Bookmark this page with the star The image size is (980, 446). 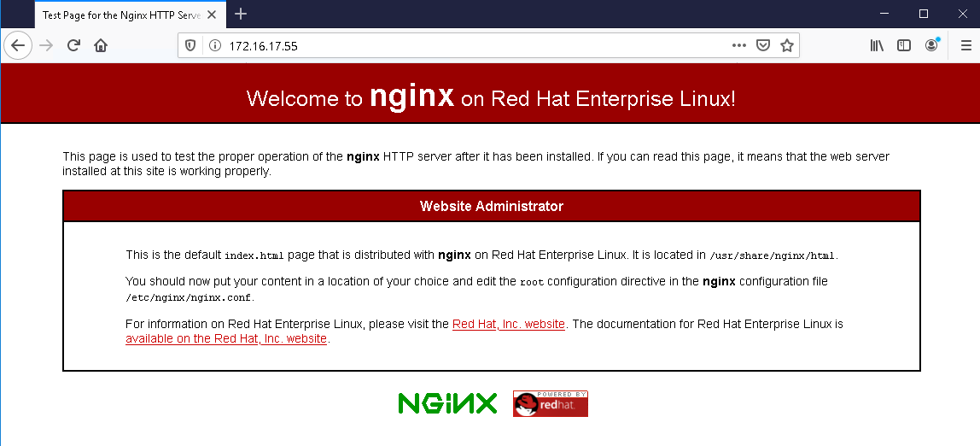787,45
